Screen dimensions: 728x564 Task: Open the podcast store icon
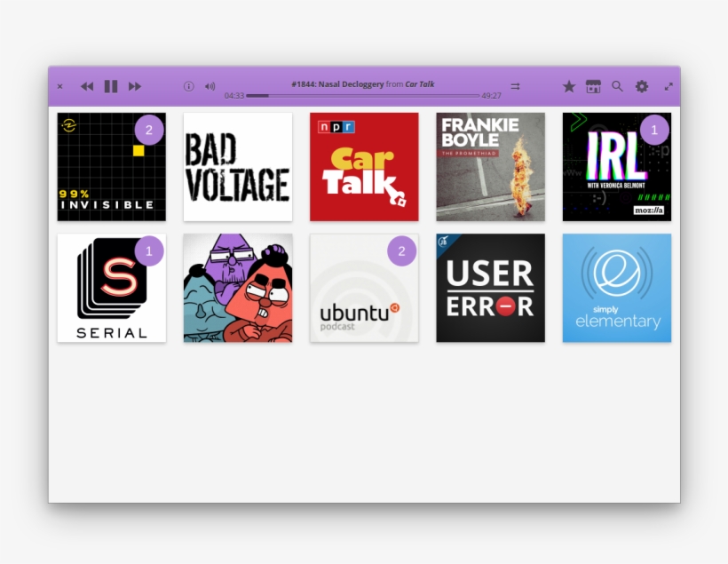pyautogui.click(x=593, y=86)
